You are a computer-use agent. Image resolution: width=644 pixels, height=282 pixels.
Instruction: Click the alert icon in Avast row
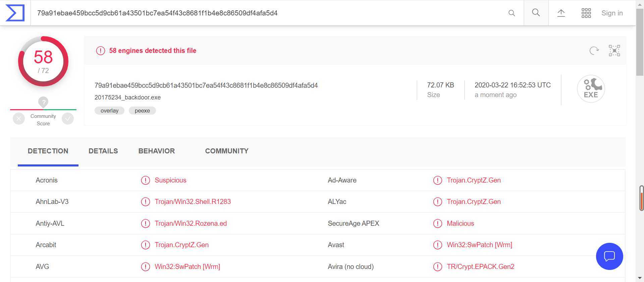click(x=437, y=245)
